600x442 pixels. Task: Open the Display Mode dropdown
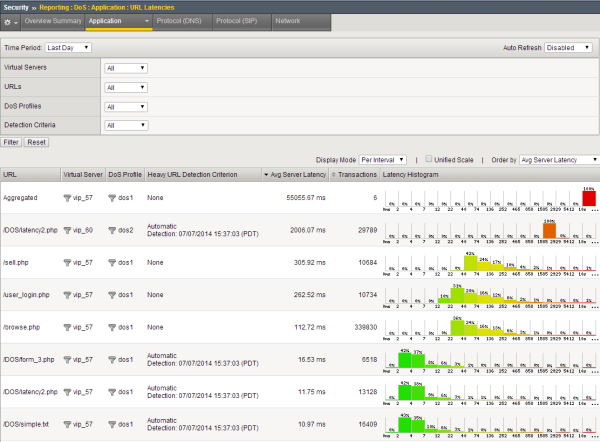click(x=383, y=159)
